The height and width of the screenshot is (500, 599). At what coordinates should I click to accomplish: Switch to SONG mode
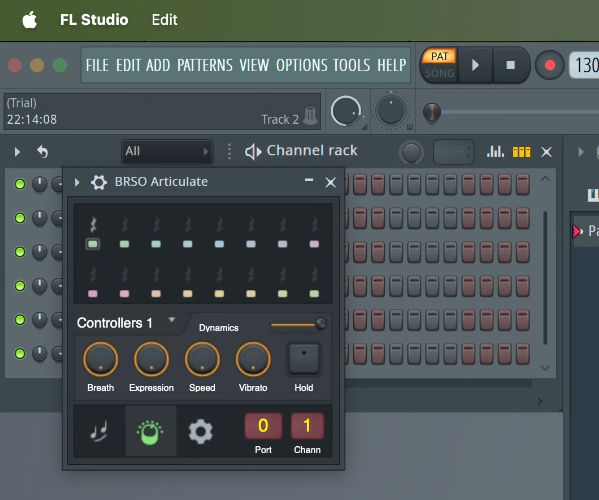pyautogui.click(x=439, y=73)
